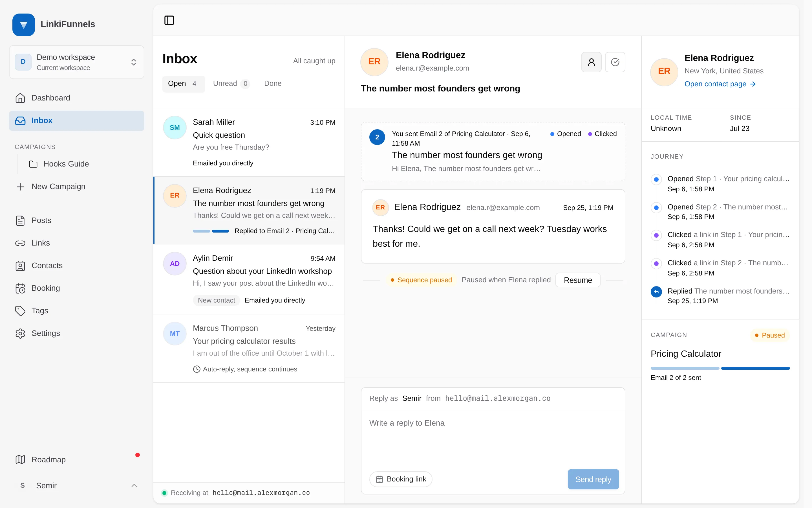Open the Roadmap page
Screen dimensions: 812x508
pos(76,459)
